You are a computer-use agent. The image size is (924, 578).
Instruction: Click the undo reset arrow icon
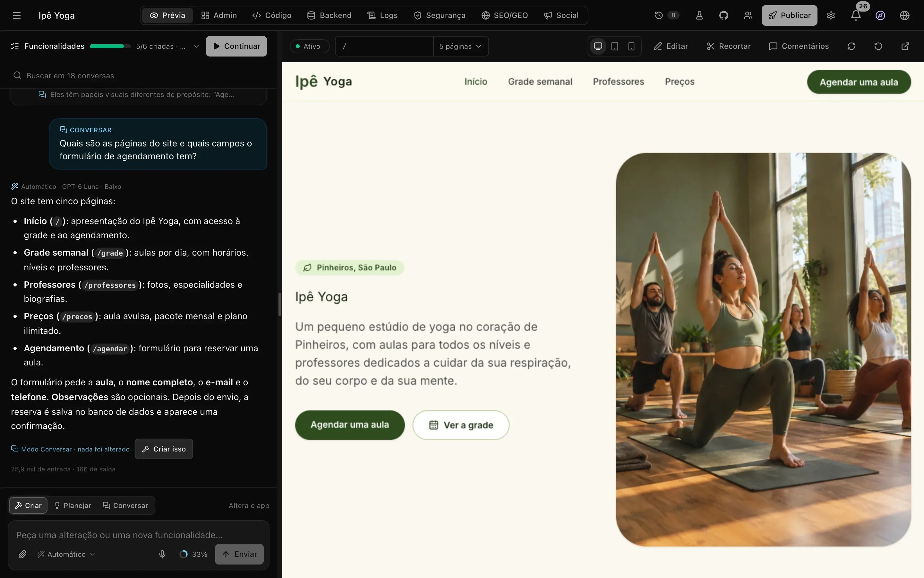[x=878, y=46]
